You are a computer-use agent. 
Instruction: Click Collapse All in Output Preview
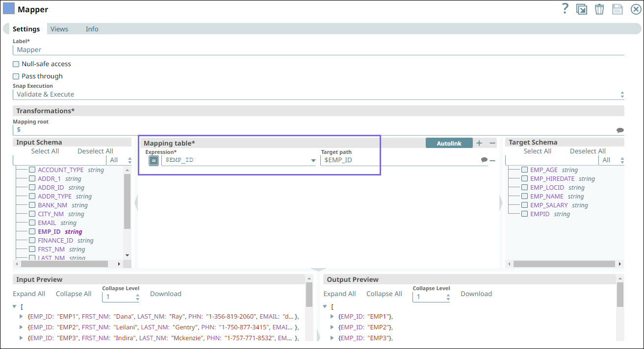pos(384,294)
